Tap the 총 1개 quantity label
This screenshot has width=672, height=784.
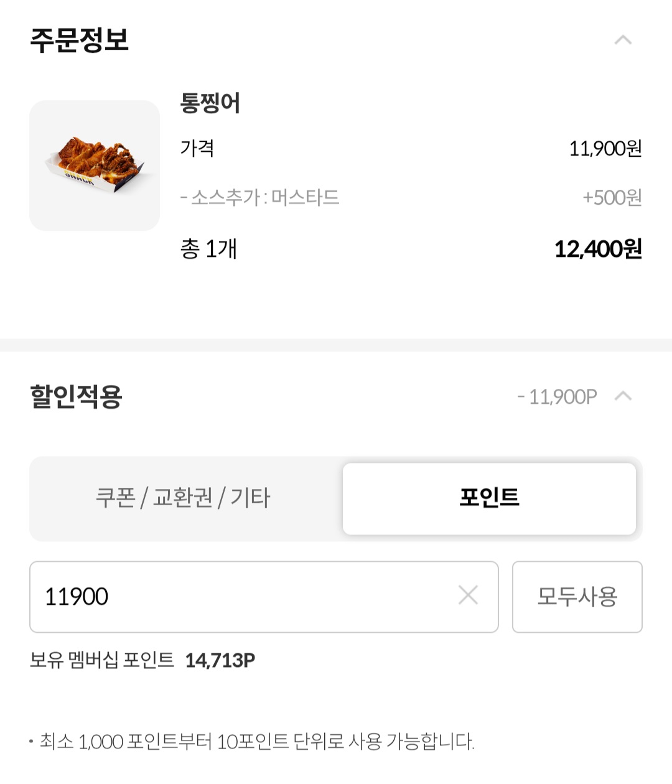208,250
